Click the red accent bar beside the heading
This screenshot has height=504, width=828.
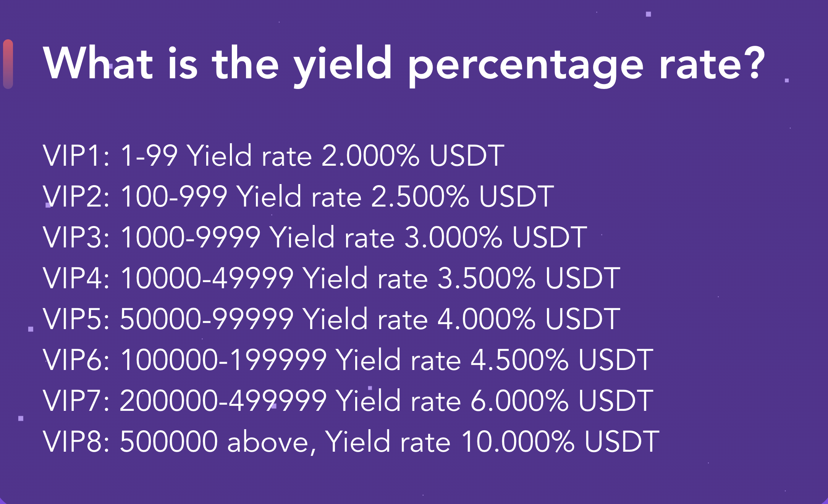[x=8, y=64]
